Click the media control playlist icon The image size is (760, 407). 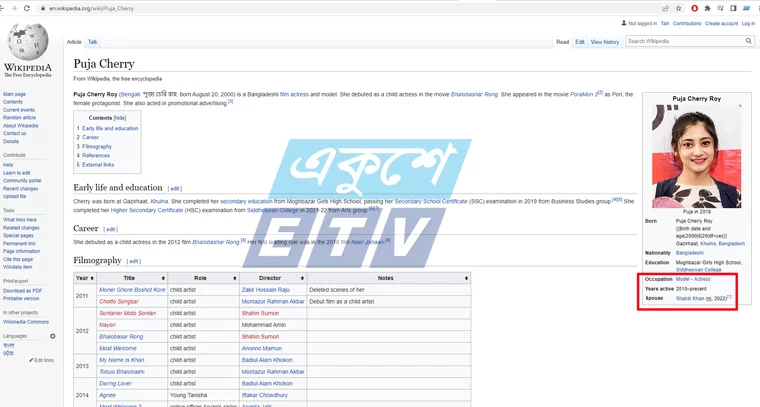pyautogui.click(x=721, y=8)
